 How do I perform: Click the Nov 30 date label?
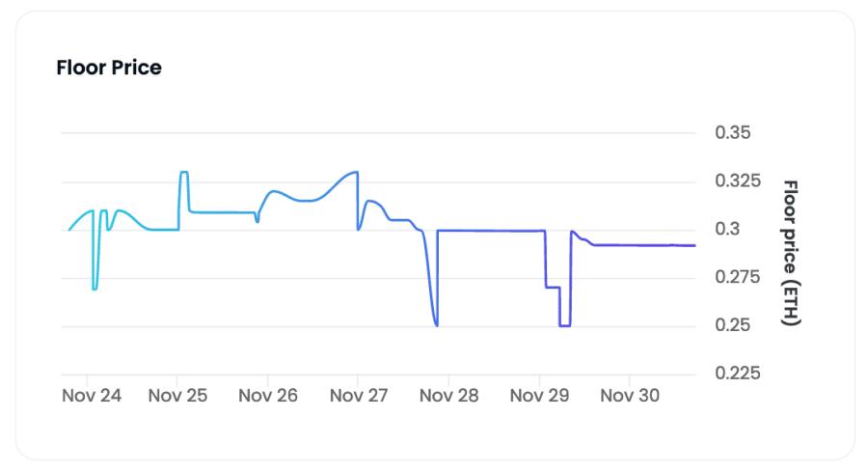click(630, 396)
